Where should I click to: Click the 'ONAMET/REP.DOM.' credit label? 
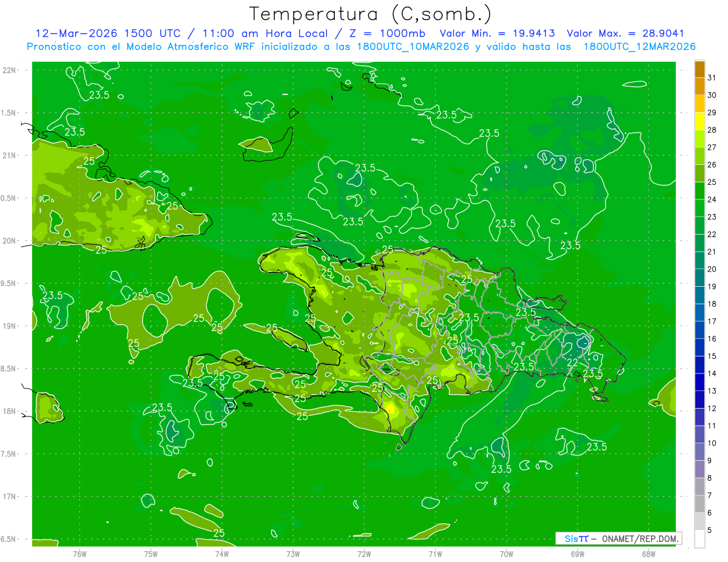point(640,538)
